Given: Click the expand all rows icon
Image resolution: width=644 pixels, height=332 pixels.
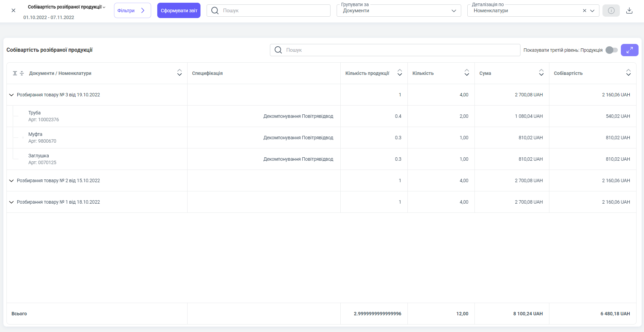Looking at the screenshot, I should pyautogui.click(x=15, y=73).
